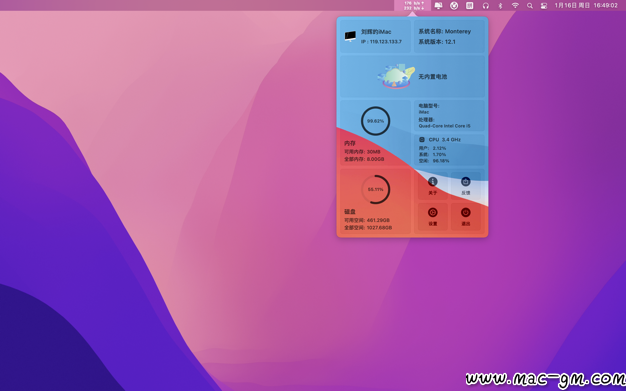The image size is (626, 391).
Task: Click the 反馈 (Feedback) button
Action: [466, 186]
